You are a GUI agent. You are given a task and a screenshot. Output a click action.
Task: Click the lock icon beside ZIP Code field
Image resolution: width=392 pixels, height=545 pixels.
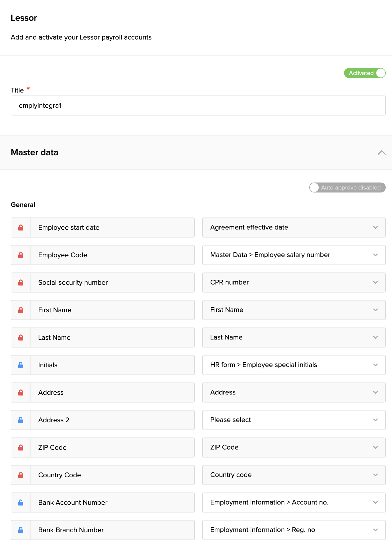[21, 447]
